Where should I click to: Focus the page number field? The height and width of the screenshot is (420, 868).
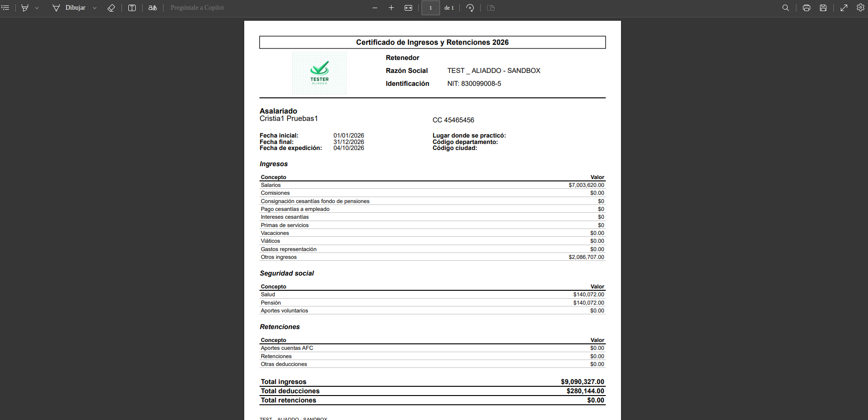430,8
